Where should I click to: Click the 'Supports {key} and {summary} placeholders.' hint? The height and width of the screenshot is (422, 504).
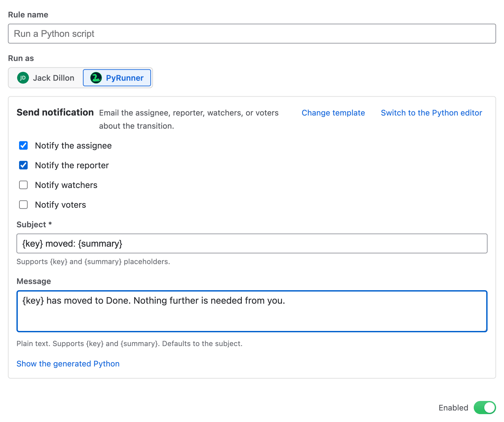(x=93, y=262)
